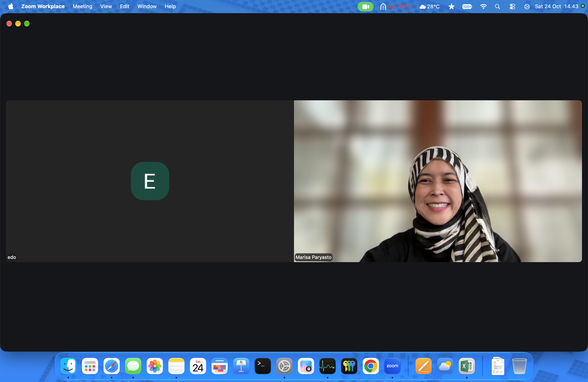Click the date and time display
This screenshot has height=382, width=588.
point(556,6)
